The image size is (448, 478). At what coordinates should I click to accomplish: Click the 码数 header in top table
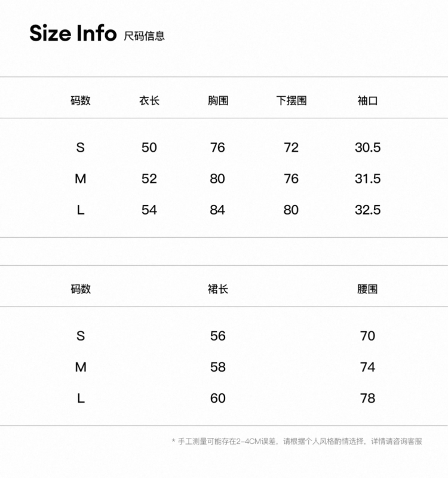pyautogui.click(x=81, y=100)
